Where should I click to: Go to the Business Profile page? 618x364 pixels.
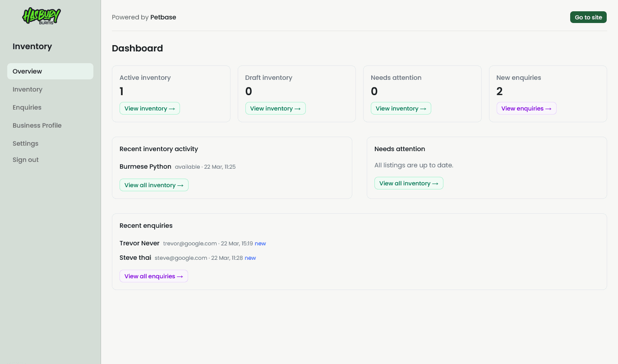point(37,125)
